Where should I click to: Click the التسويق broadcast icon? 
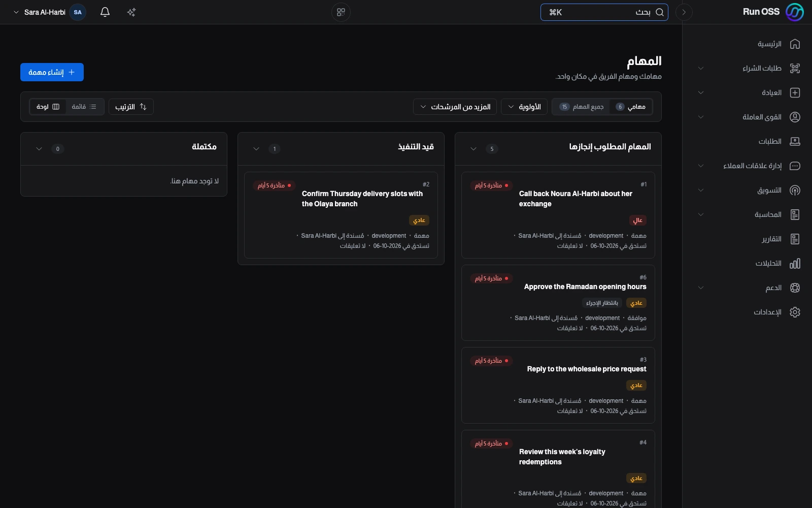(x=795, y=190)
